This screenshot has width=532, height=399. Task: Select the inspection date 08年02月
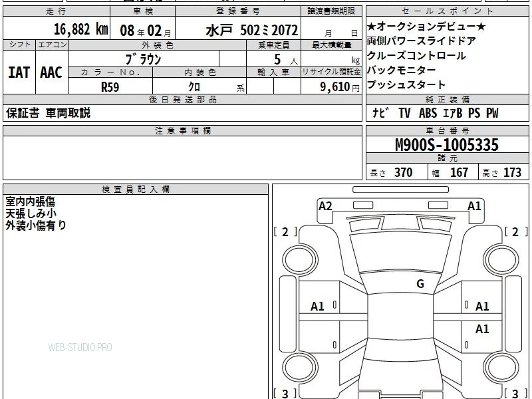(146, 31)
